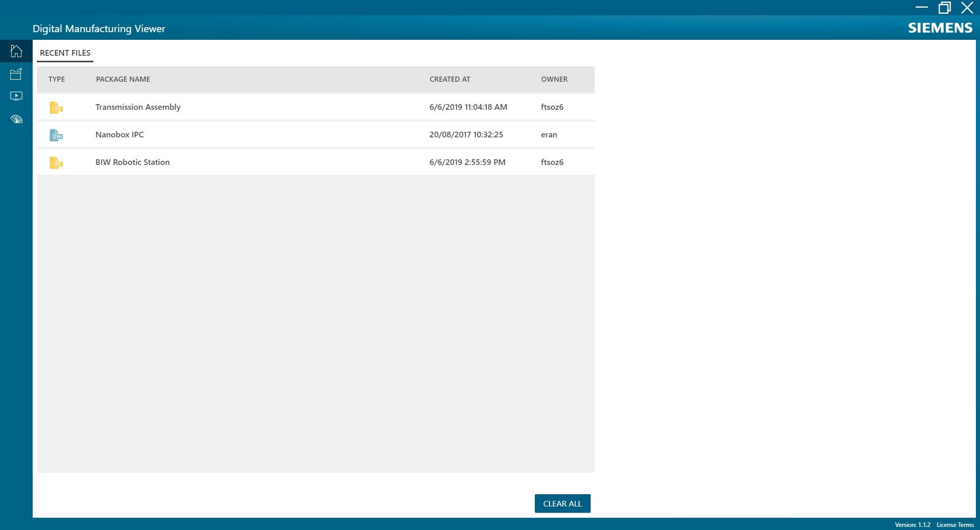Click owner eran in Nanobox IPC row
980x530 pixels.
[549, 135]
